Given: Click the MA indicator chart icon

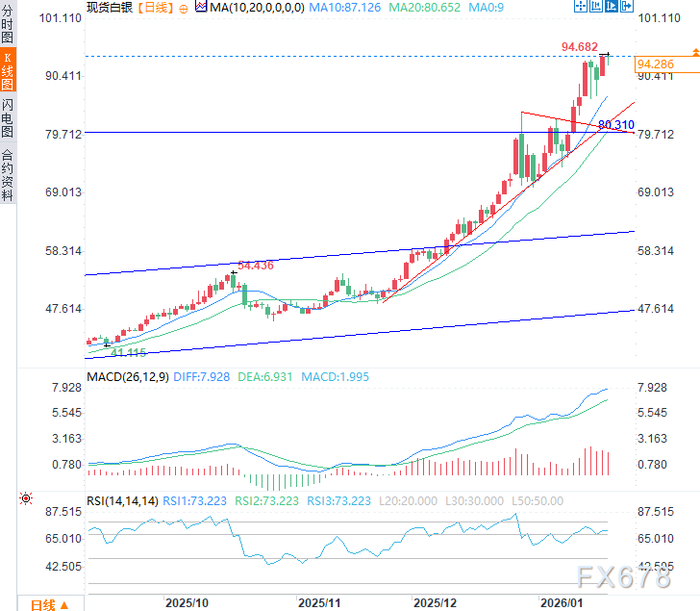Looking at the screenshot, I should [201, 7].
